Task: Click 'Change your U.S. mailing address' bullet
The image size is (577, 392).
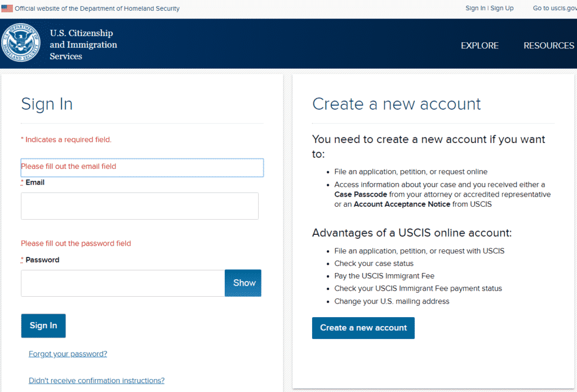Action: pos(392,301)
